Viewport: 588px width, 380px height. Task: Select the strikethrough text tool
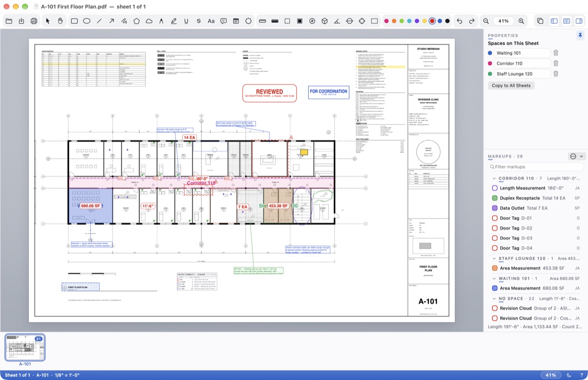click(x=198, y=21)
